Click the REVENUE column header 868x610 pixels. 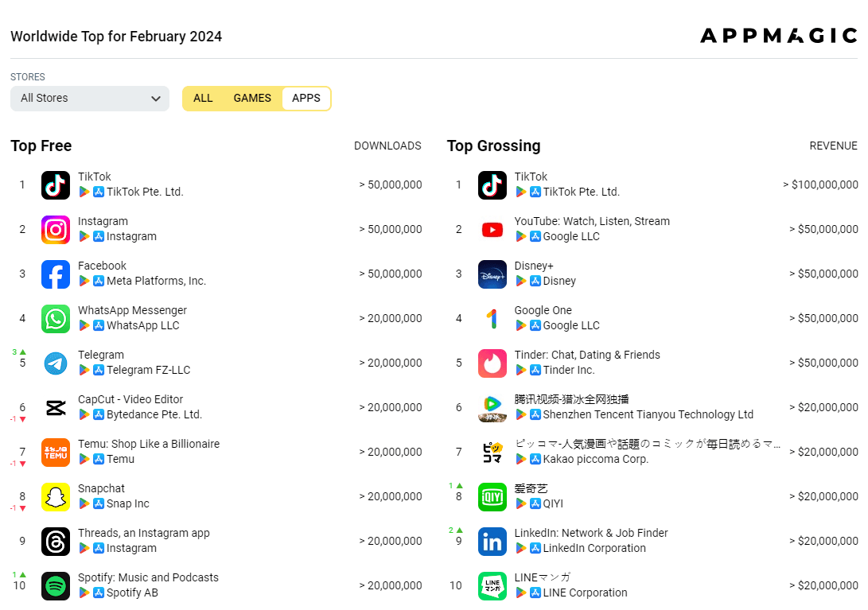(x=833, y=146)
